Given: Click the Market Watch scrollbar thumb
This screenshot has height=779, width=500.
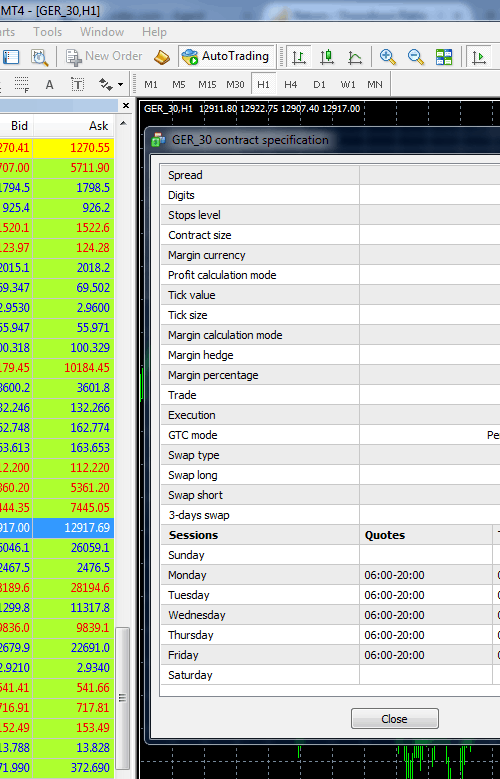Looking at the screenshot, I should 122,698.
